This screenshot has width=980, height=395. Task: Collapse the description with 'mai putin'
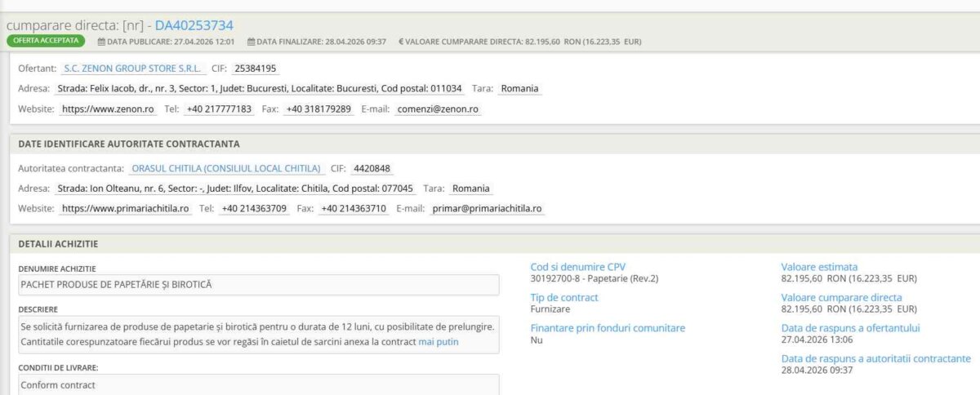click(439, 342)
